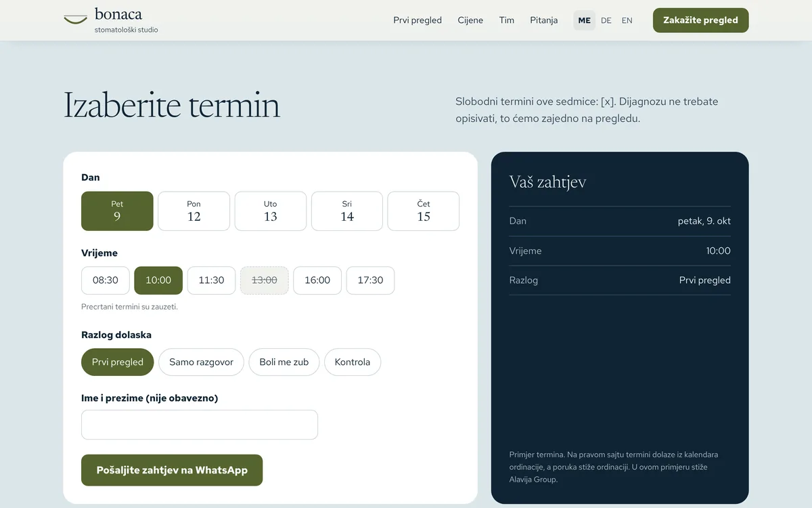Open the Cijene nav link
812x508 pixels.
point(470,20)
